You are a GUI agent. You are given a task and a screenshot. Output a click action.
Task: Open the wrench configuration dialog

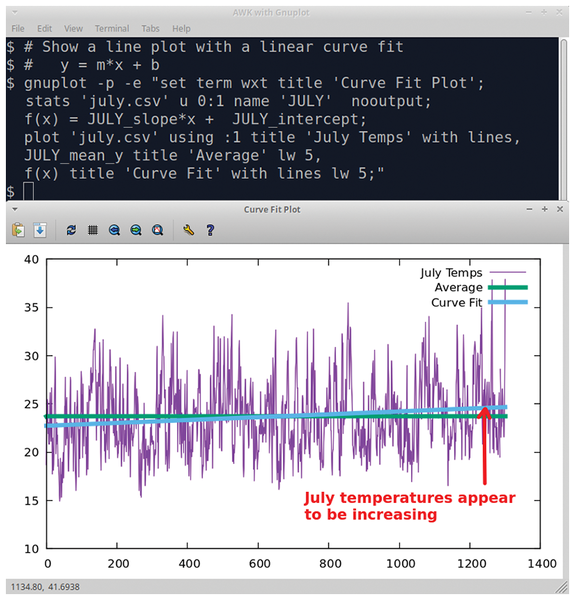(x=188, y=230)
